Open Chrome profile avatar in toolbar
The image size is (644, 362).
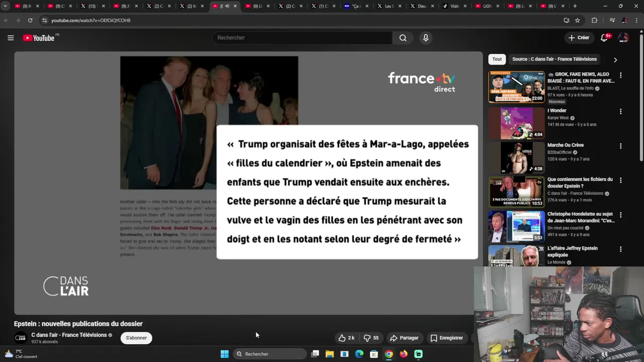point(624,20)
